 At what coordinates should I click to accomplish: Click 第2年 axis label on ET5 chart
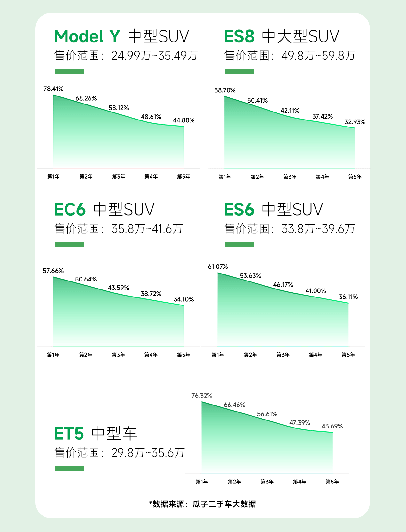click(234, 482)
